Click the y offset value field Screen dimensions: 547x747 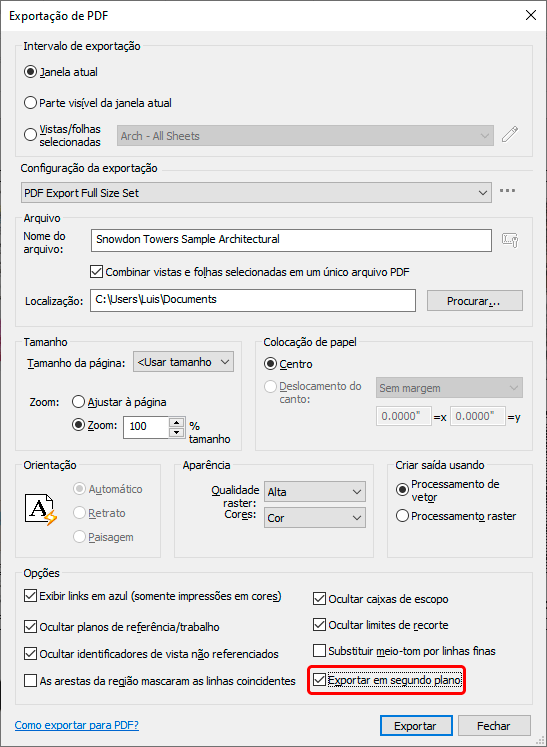(x=477, y=416)
